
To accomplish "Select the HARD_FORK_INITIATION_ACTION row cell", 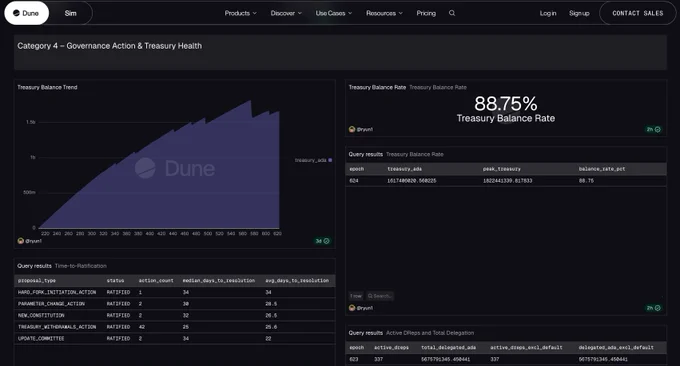I will tap(57, 292).
